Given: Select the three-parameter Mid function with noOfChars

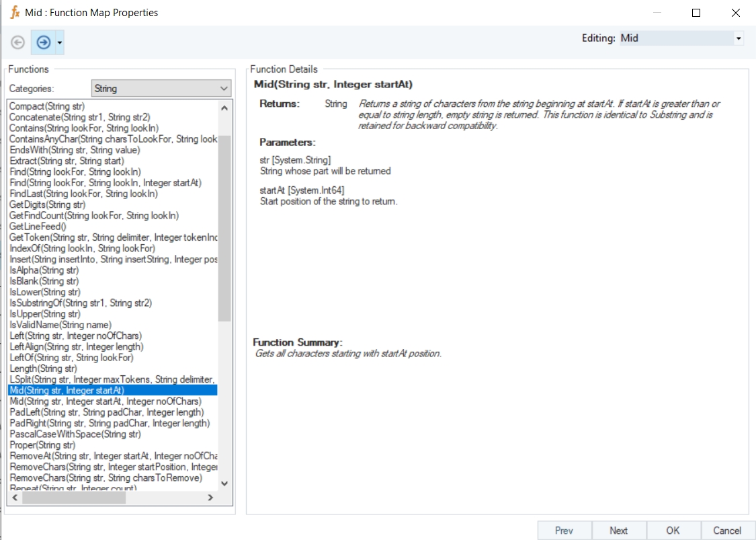Looking at the screenshot, I should point(106,401).
